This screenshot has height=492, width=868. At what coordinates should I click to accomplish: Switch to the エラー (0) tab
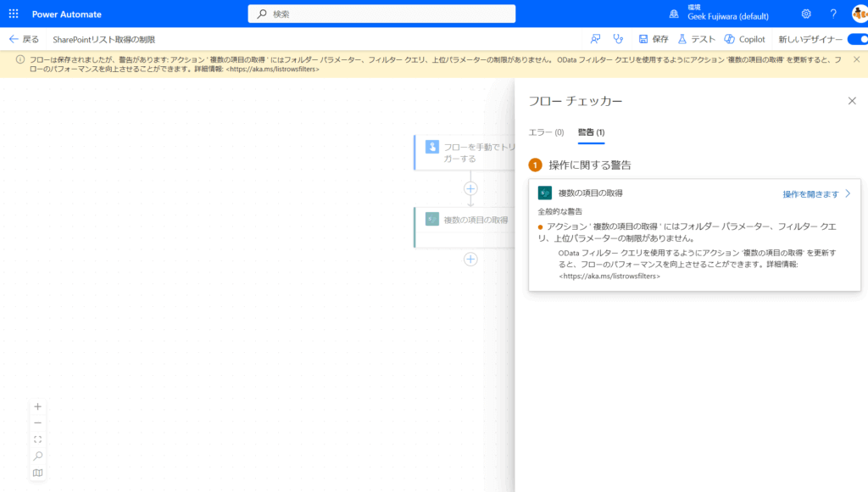coord(546,131)
